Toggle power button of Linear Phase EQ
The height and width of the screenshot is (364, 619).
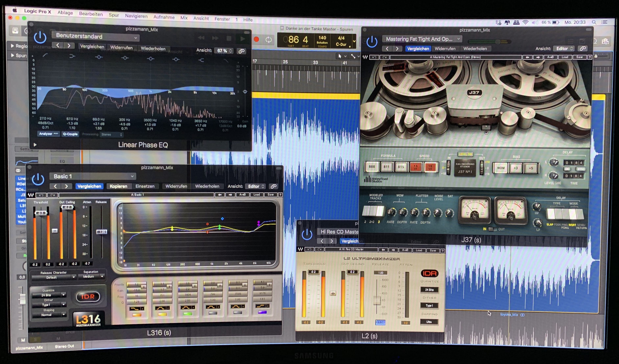(x=40, y=37)
